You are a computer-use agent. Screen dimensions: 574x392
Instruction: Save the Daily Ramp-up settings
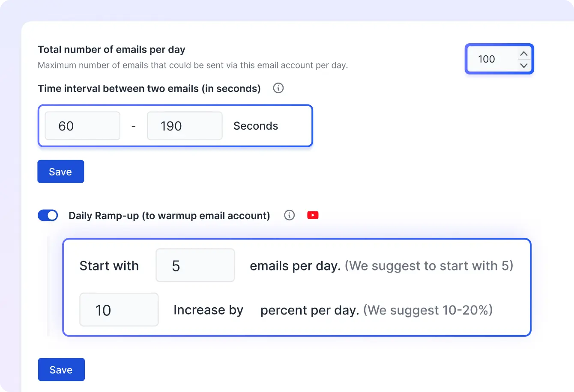coord(61,370)
